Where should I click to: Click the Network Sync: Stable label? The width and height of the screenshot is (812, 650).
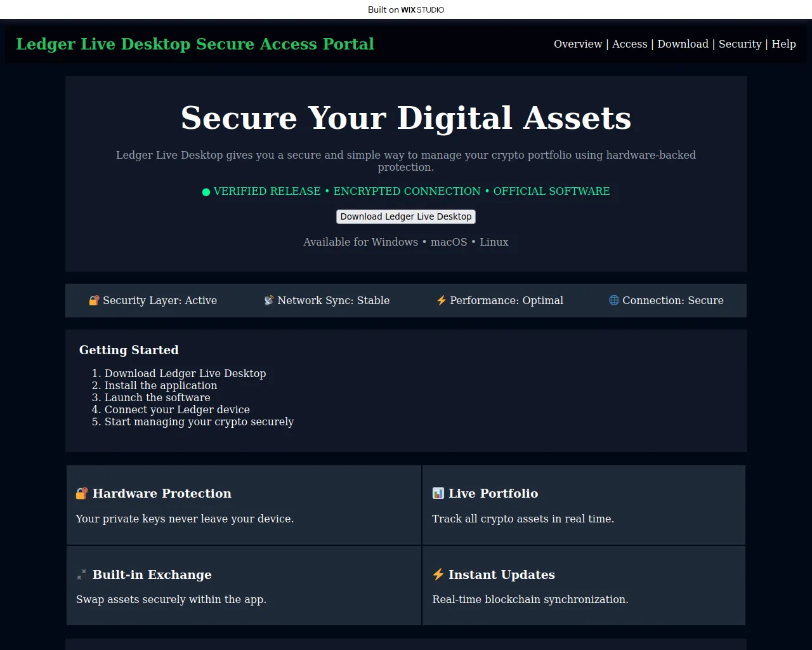(x=334, y=300)
